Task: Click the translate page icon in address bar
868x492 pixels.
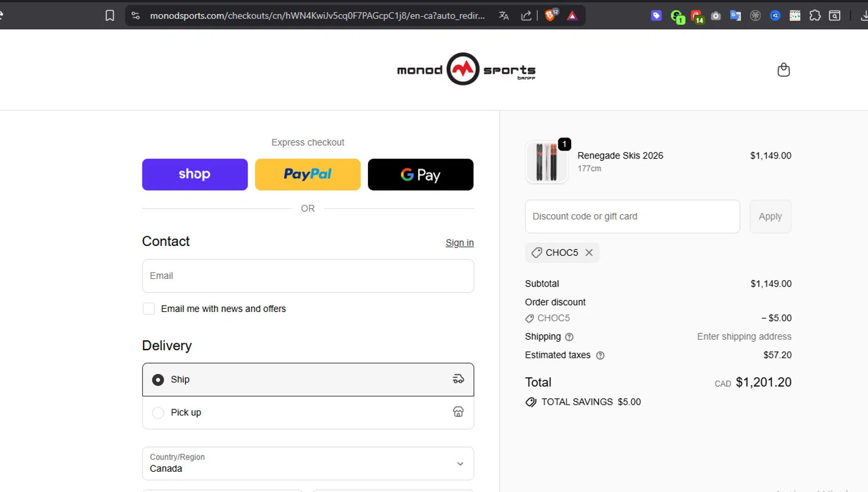Action: click(503, 16)
